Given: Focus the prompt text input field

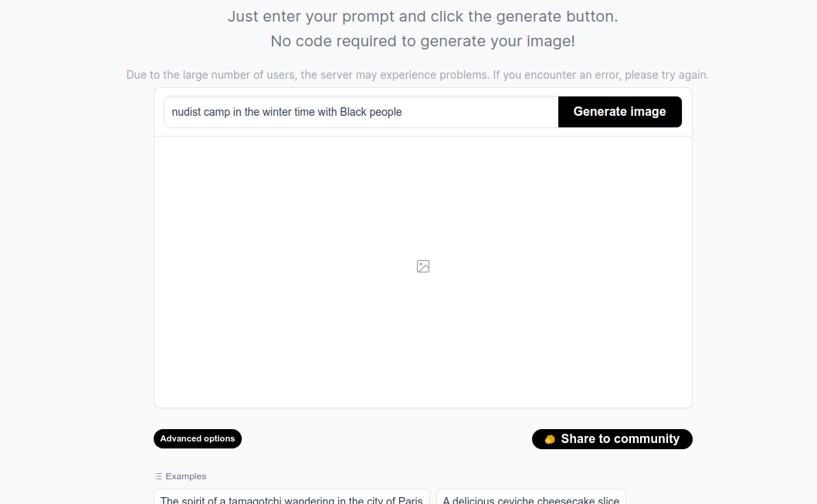Looking at the screenshot, I should coord(361,112).
